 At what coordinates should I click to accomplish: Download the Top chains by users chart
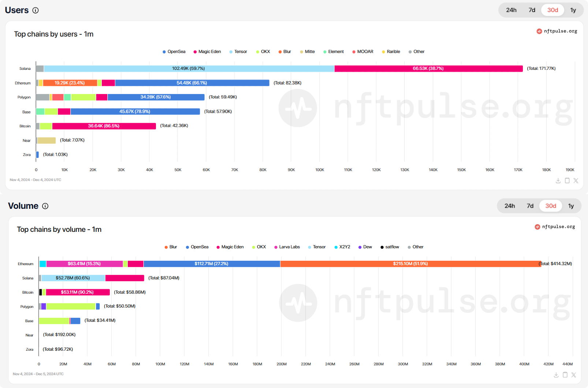tap(558, 181)
